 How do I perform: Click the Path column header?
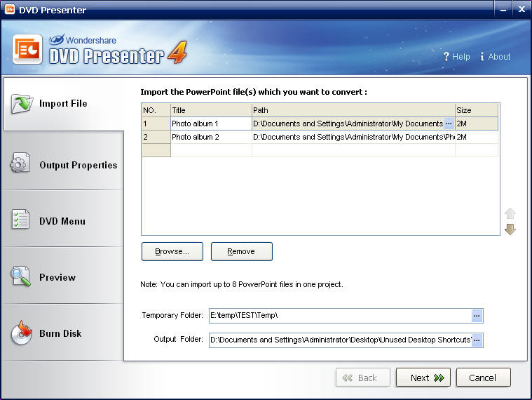(353, 110)
